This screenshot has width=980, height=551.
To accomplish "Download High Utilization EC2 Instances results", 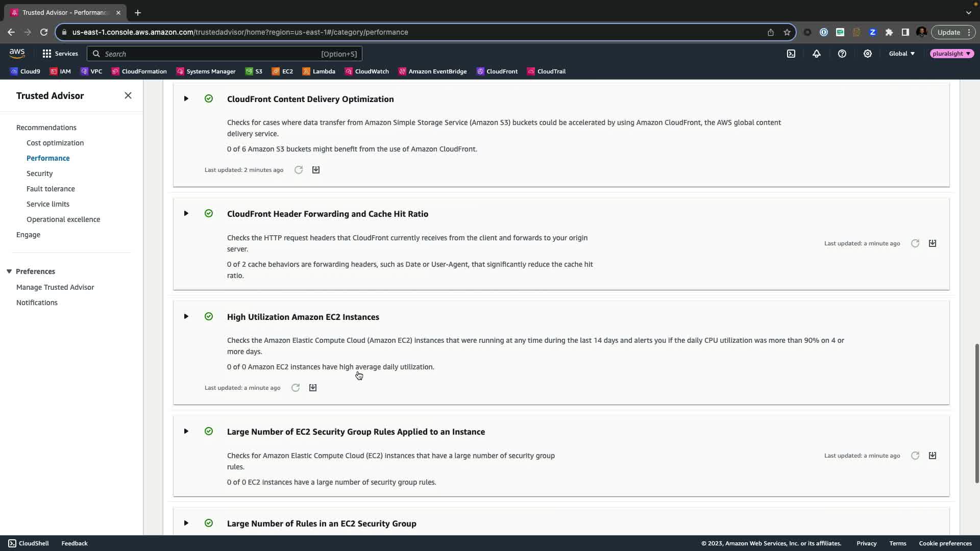I will pyautogui.click(x=313, y=388).
